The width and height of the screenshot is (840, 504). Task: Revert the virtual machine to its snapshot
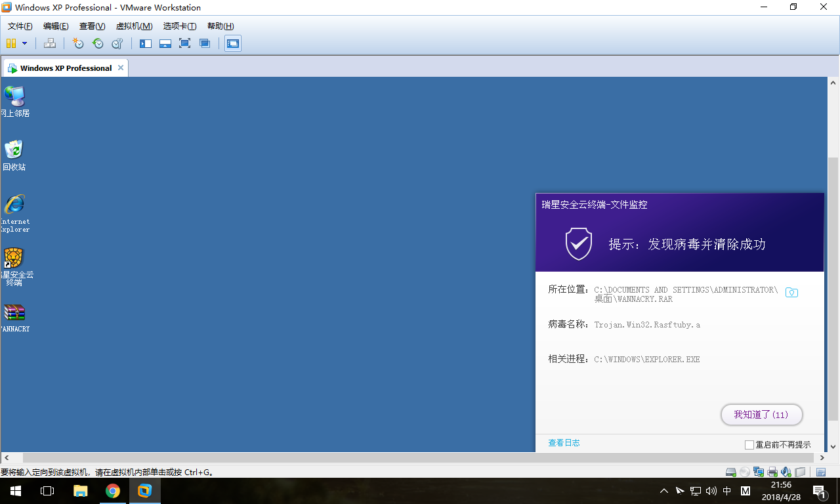98,43
